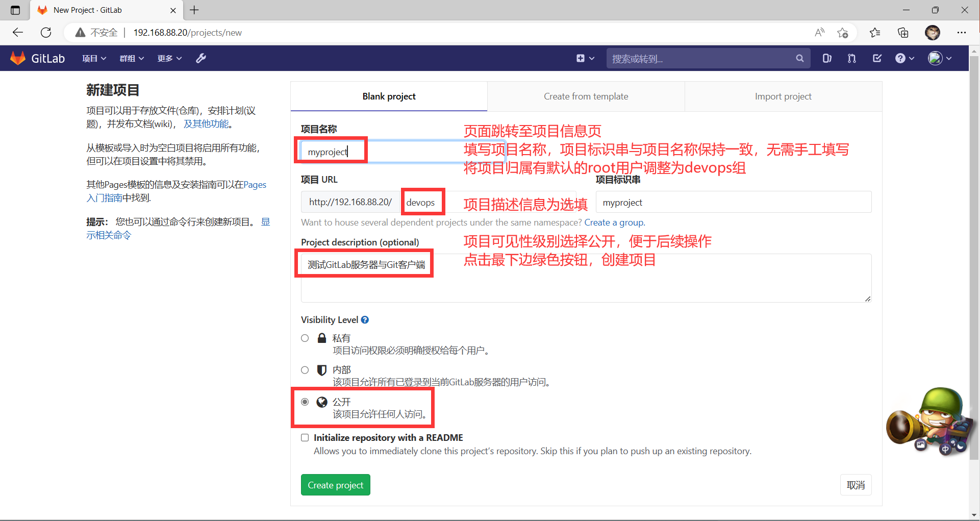Screen dimensions: 980x521
Task: Select the 私有 private visibility option
Action: [305, 338]
